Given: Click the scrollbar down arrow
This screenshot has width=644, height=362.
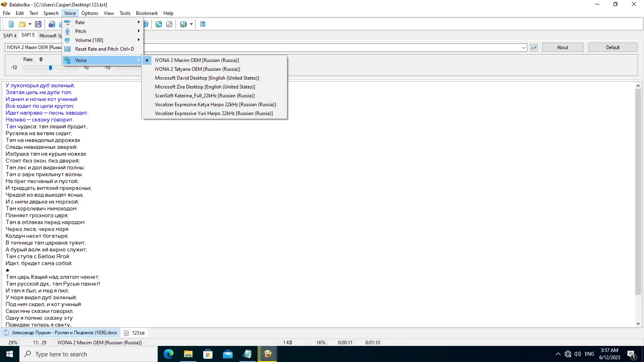Looking at the screenshot, I should (638, 323).
